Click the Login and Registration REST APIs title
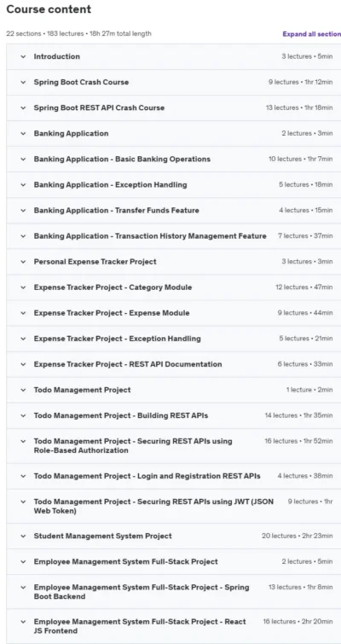This screenshot has width=341, height=644. pos(147,476)
